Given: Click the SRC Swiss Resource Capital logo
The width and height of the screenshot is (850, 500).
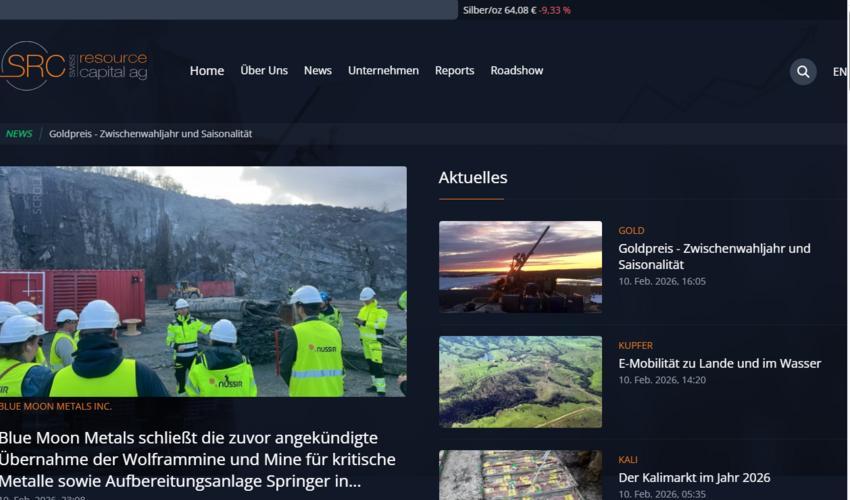Looking at the screenshot, I should pyautogui.click(x=74, y=66).
